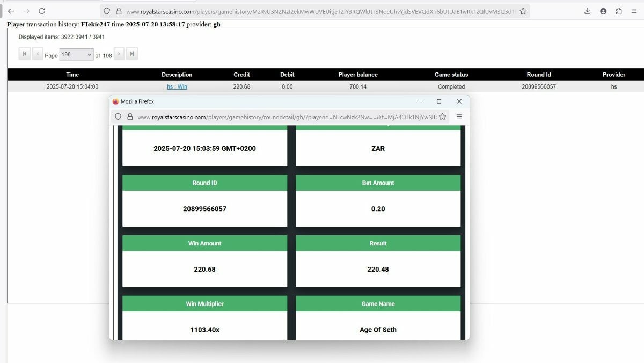Viewport: 644px width, 363px height.
Task: Click the Game Name card header
Action: point(378,304)
